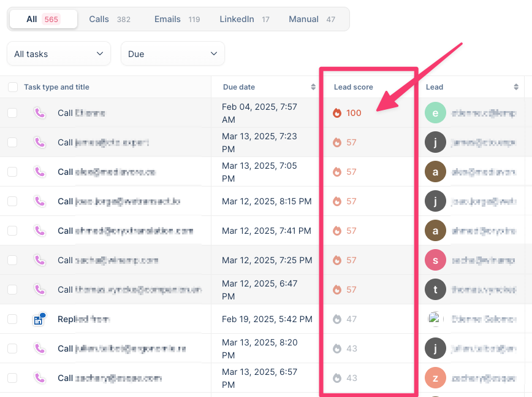This screenshot has width=532, height=397.
Task: Click the Manual tasks filter
Action: tap(303, 18)
